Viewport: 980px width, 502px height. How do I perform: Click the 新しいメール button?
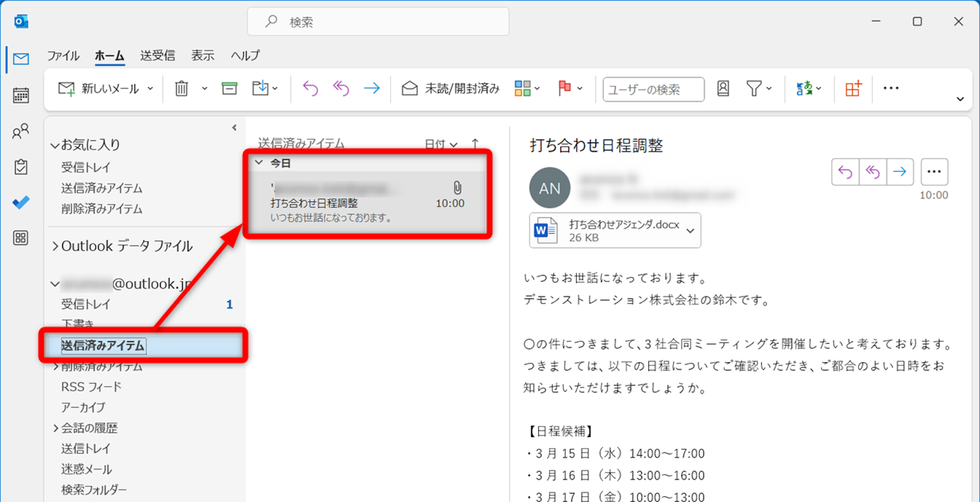[99, 88]
